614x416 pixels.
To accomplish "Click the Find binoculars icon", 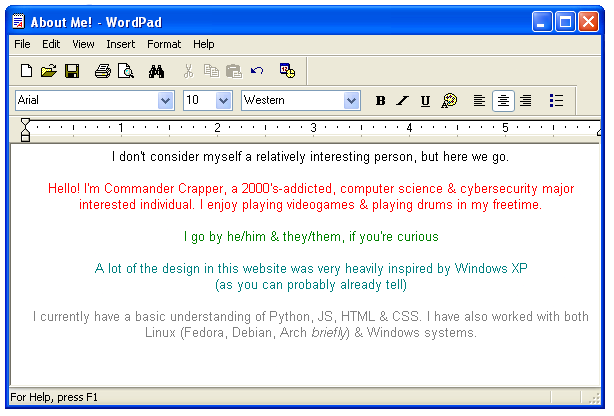I will (x=156, y=72).
